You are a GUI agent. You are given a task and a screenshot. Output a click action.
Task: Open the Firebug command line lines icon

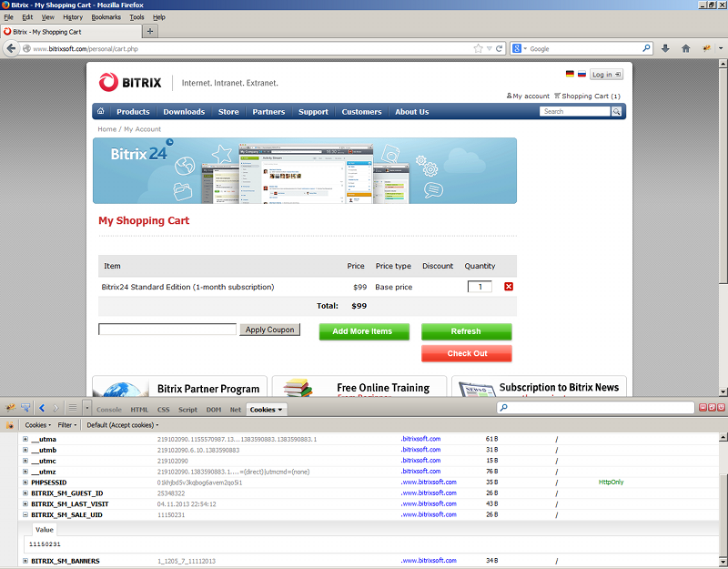point(73,408)
